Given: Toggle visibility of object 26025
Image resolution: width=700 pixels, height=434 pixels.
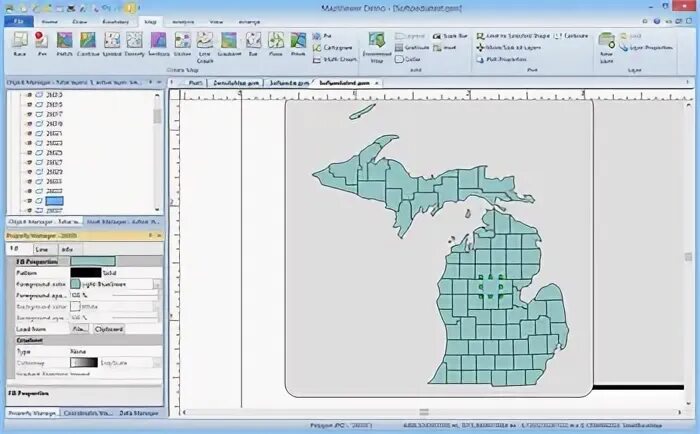Looking at the screenshot, I should (29, 153).
